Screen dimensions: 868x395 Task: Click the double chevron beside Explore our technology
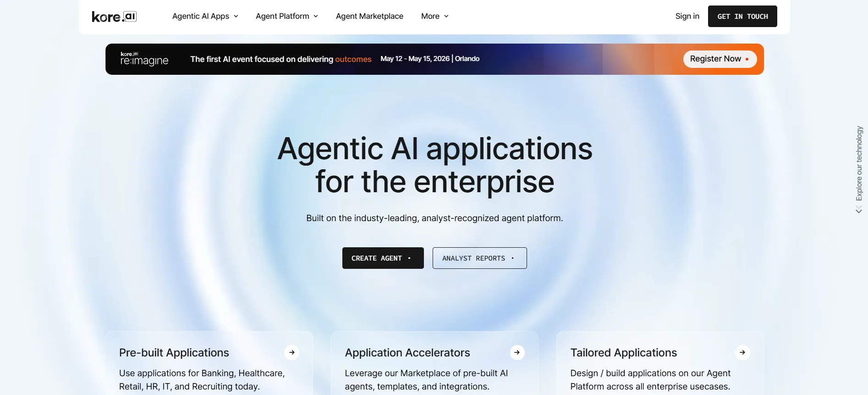[859, 210]
